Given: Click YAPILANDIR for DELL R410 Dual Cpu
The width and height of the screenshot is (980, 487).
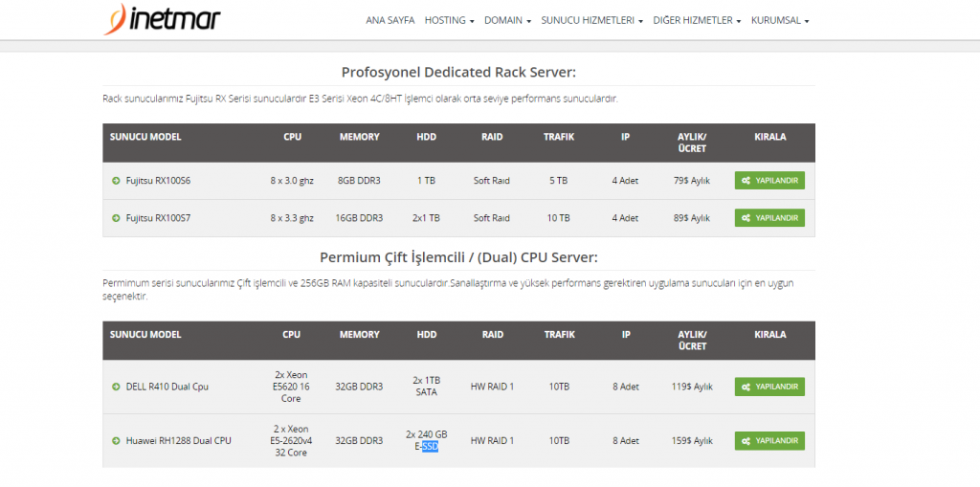Looking at the screenshot, I should pyautogui.click(x=769, y=387).
